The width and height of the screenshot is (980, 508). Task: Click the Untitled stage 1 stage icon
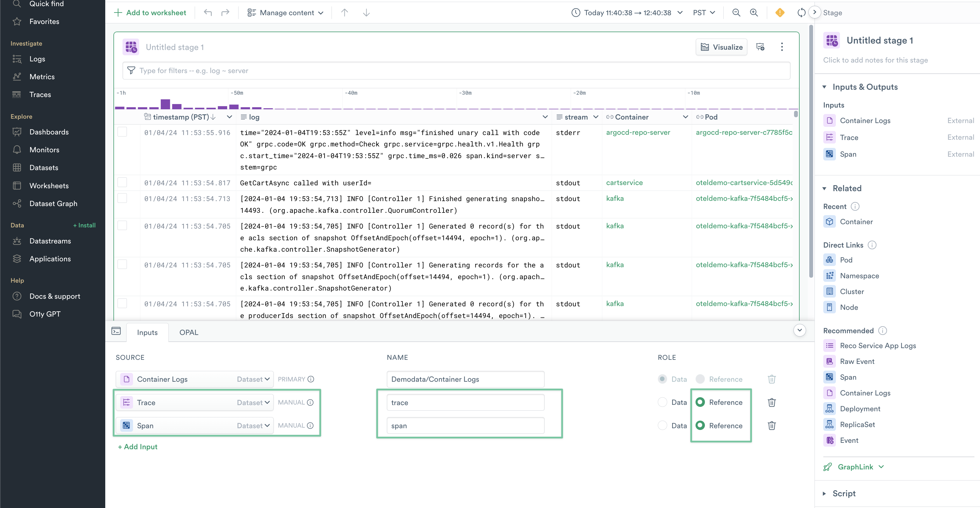point(130,47)
